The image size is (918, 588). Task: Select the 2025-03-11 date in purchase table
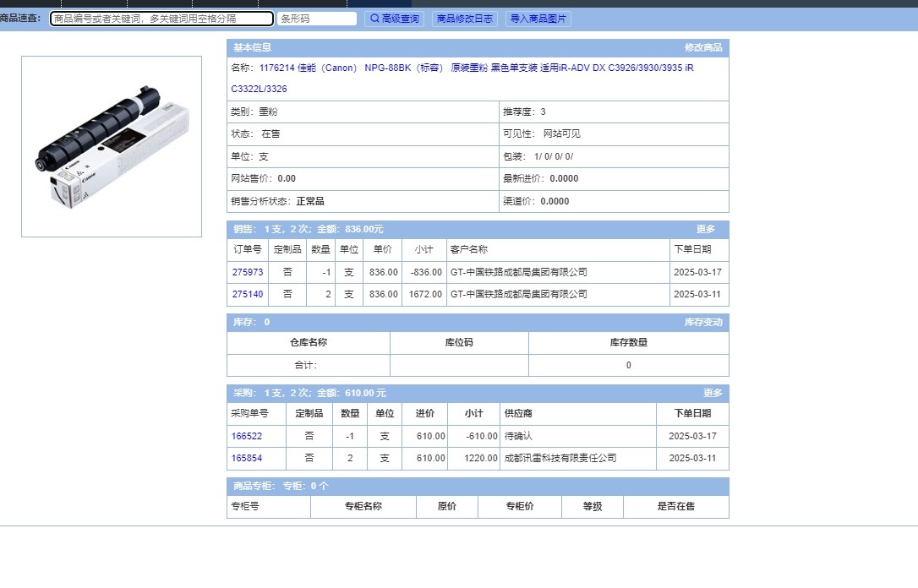(692, 458)
